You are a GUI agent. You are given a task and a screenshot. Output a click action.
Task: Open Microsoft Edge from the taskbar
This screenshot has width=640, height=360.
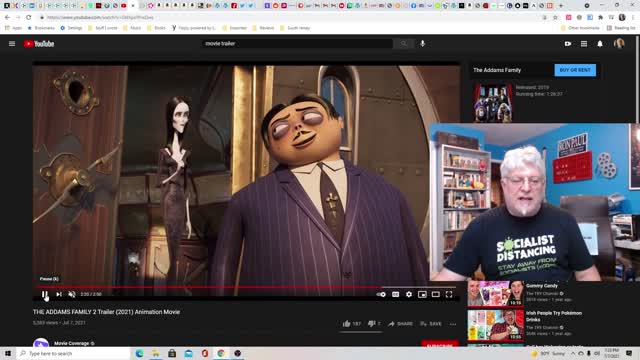139,353
